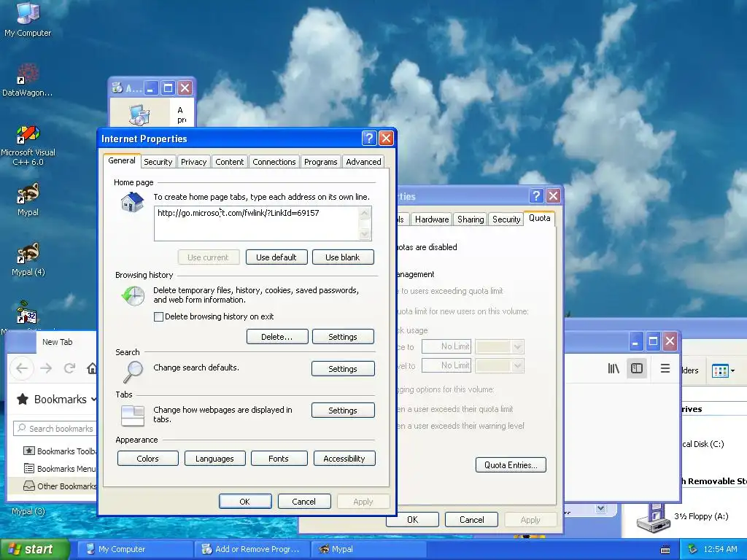The height and width of the screenshot is (560, 747).
Task: Click the Delete... browsing history button
Action: point(276,337)
